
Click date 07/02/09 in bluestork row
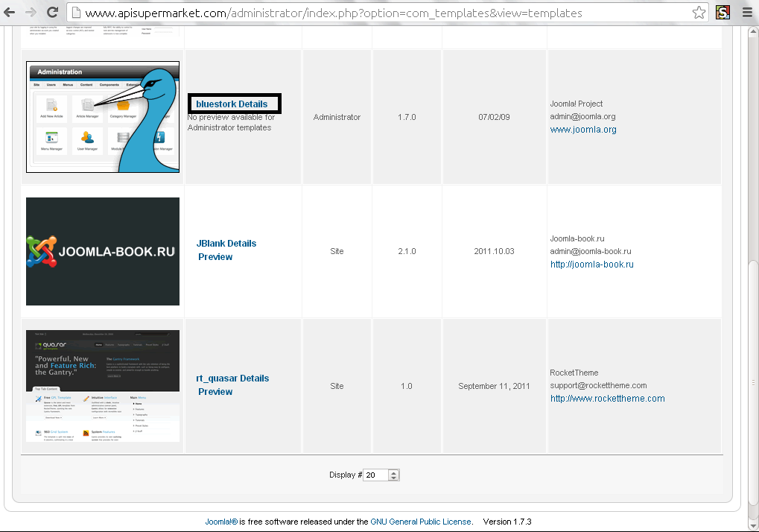coord(494,117)
